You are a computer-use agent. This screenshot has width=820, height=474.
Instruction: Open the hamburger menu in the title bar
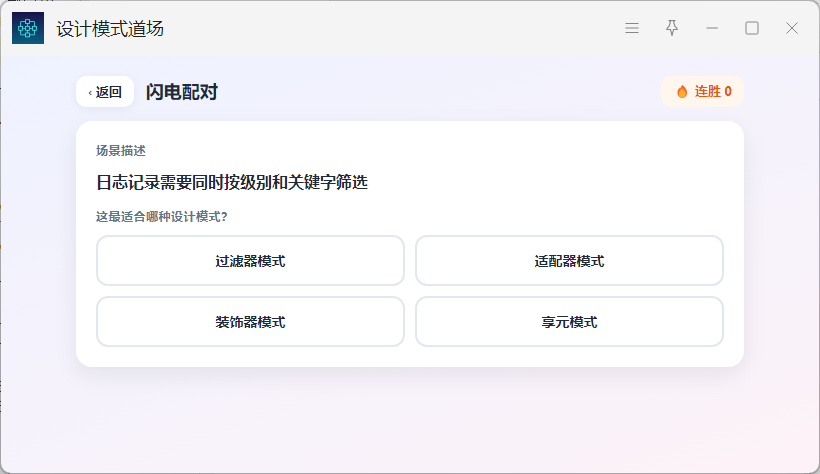[632, 28]
